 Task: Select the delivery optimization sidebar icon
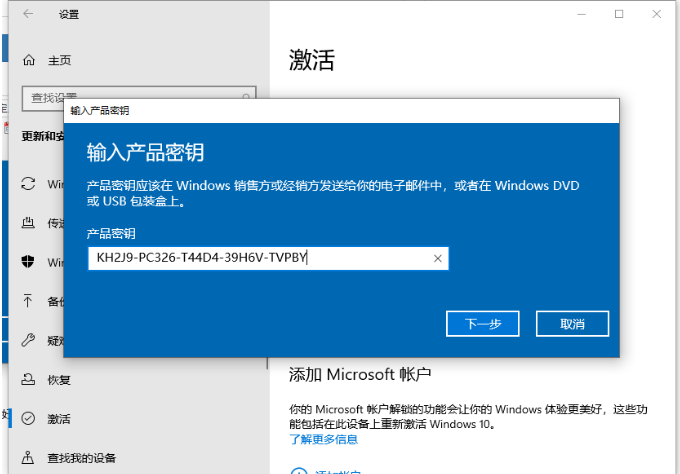[28, 223]
